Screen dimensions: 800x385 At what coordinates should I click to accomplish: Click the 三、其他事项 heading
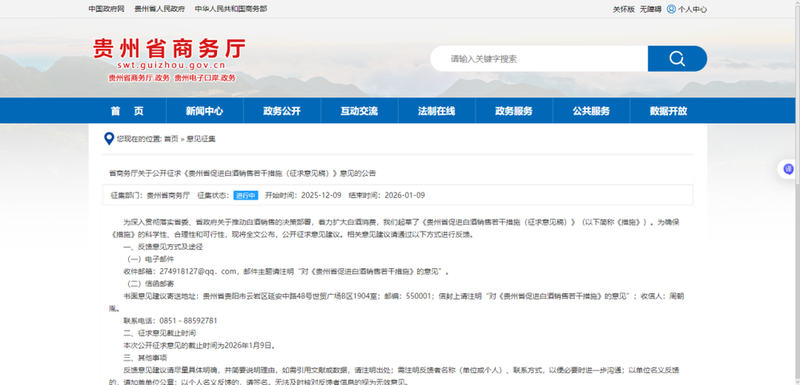coord(145,358)
